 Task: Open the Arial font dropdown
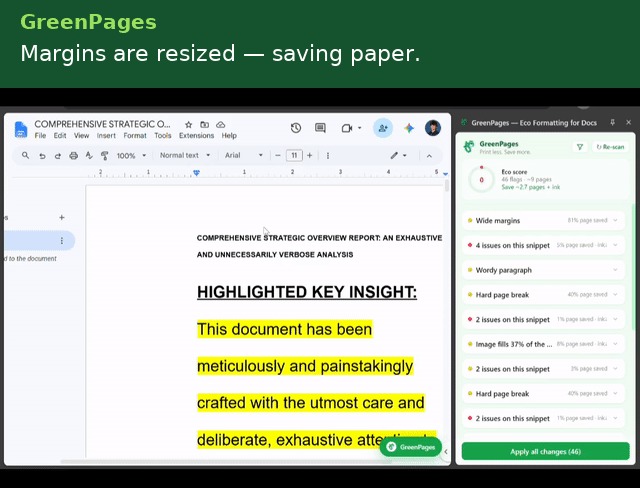coord(244,155)
